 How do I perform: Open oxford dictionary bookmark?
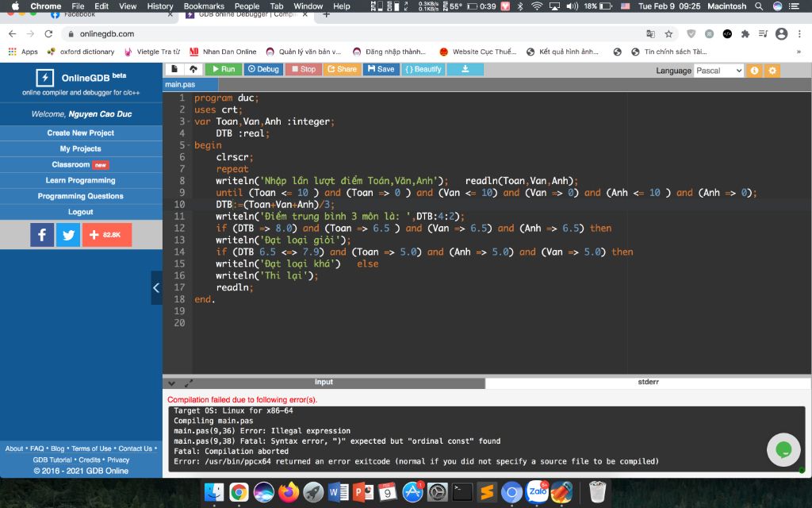pyautogui.click(x=81, y=52)
